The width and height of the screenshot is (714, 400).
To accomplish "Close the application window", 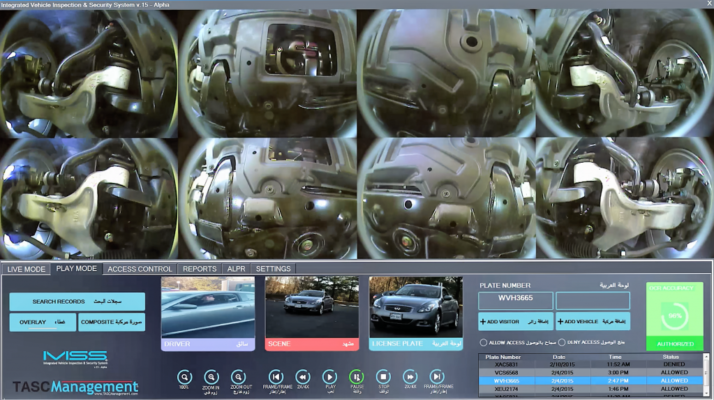I will click(710, 4).
